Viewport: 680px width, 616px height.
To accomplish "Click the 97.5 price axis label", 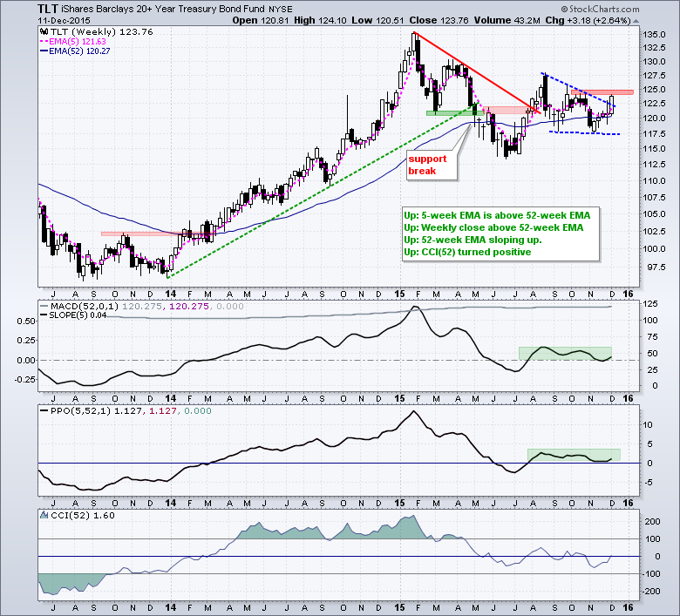I will click(656, 267).
